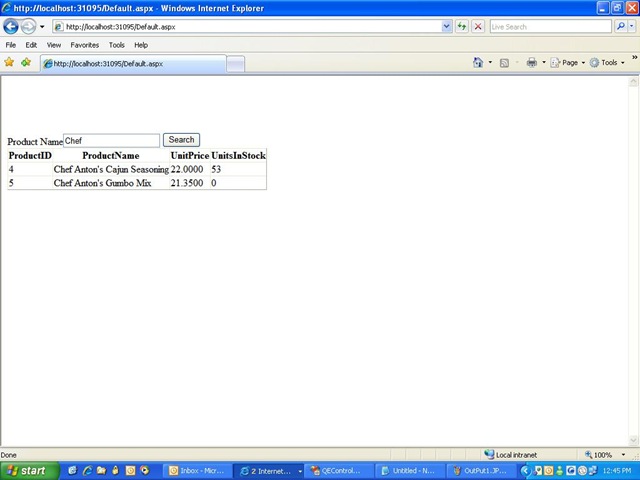The height and width of the screenshot is (480, 640).
Task: Open the Help menu
Action: coord(141,45)
